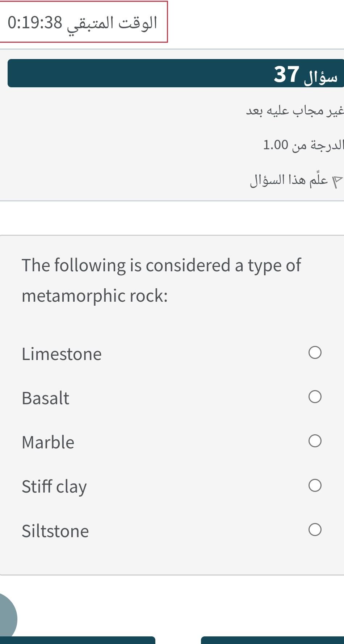Click the سؤال 37 question header bar

coord(176,74)
